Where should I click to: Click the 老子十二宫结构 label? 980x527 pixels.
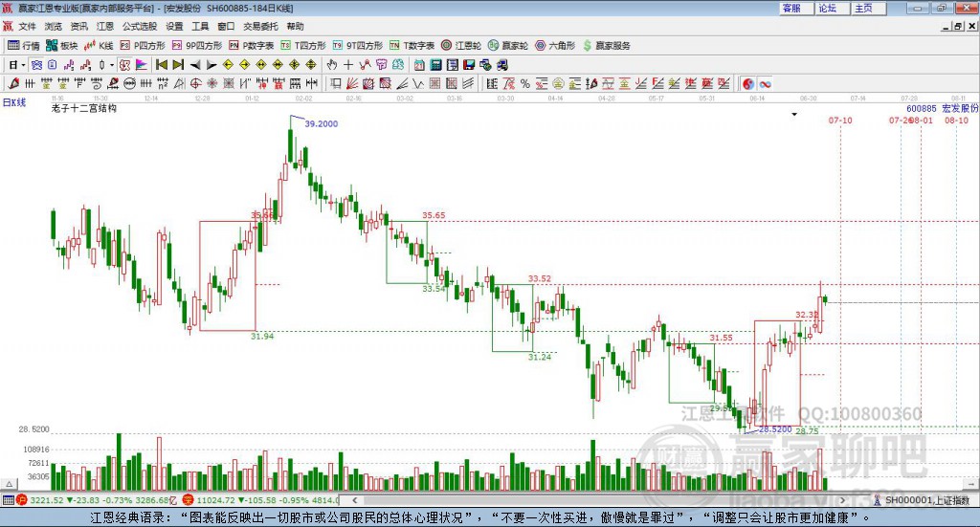(x=84, y=108)
